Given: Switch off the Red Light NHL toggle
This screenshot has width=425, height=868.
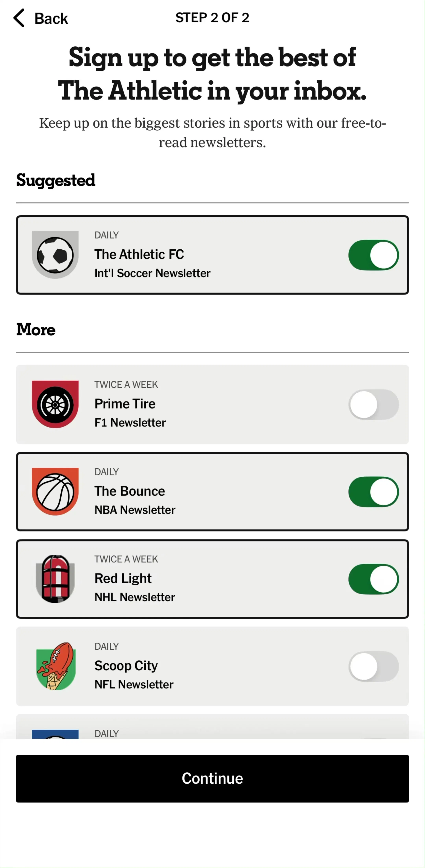Looking at the screenshot, I should coord(373,579).
